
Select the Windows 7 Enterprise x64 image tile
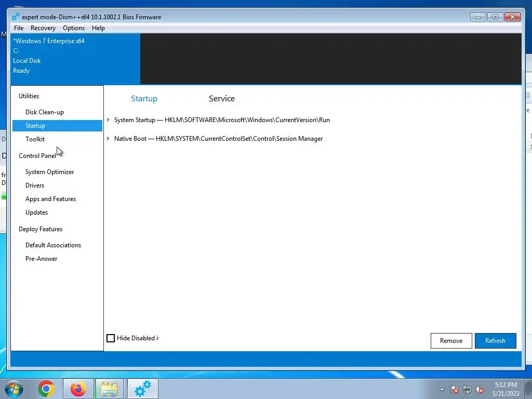75,59
